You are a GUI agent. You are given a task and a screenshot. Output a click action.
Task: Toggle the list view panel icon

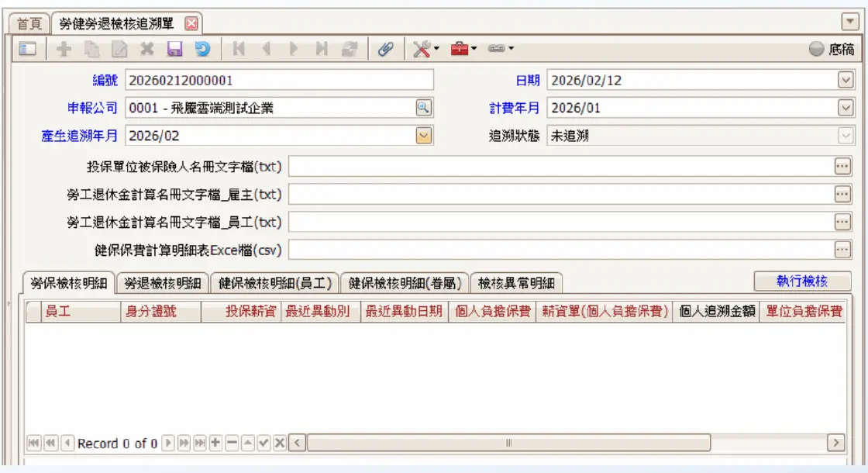pyautogui.click(x=28, y=49)
